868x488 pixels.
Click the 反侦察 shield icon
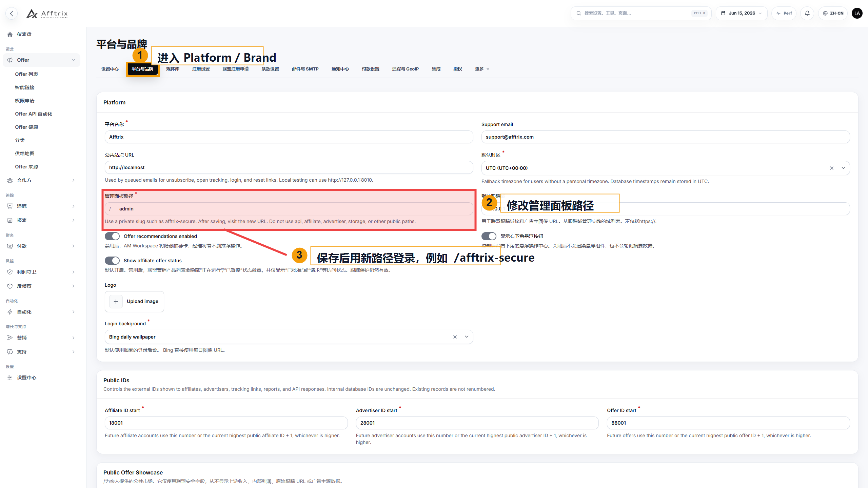point(10,286)
